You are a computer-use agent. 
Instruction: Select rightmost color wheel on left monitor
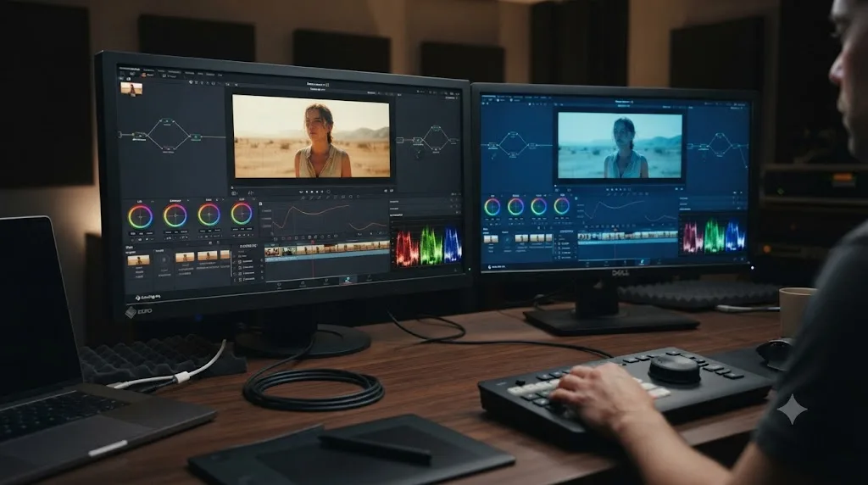(242, 213)
